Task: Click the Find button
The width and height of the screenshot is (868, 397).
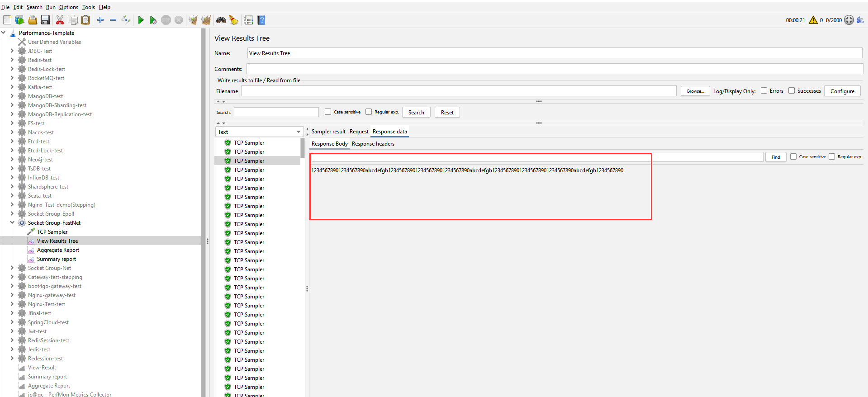Action: tap(776, 157)
